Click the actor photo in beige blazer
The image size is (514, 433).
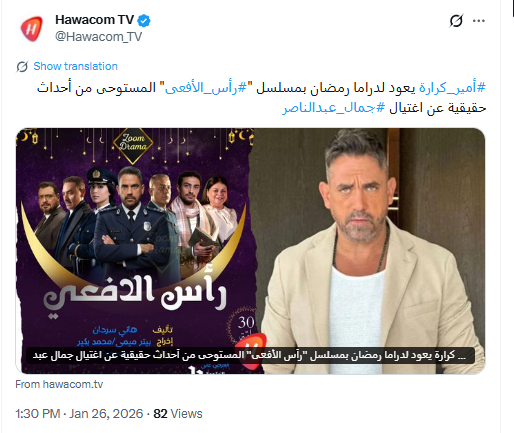pos(370,251)
